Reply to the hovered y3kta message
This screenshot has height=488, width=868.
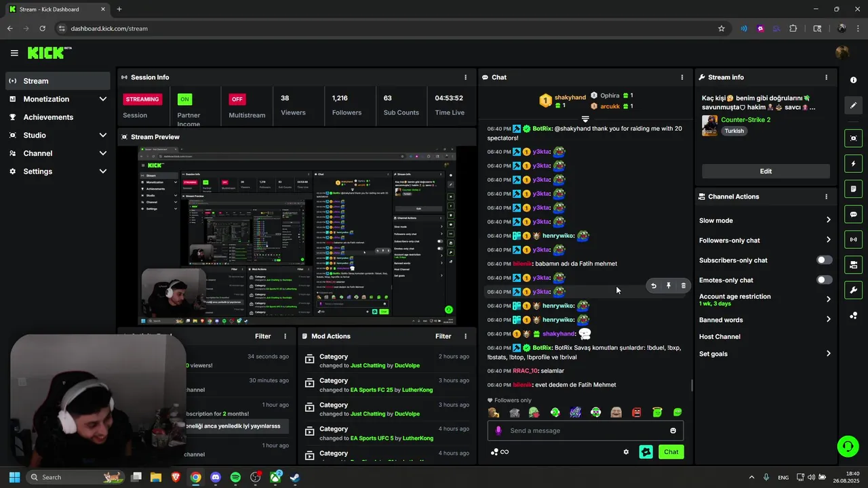(x=654, y=286)
